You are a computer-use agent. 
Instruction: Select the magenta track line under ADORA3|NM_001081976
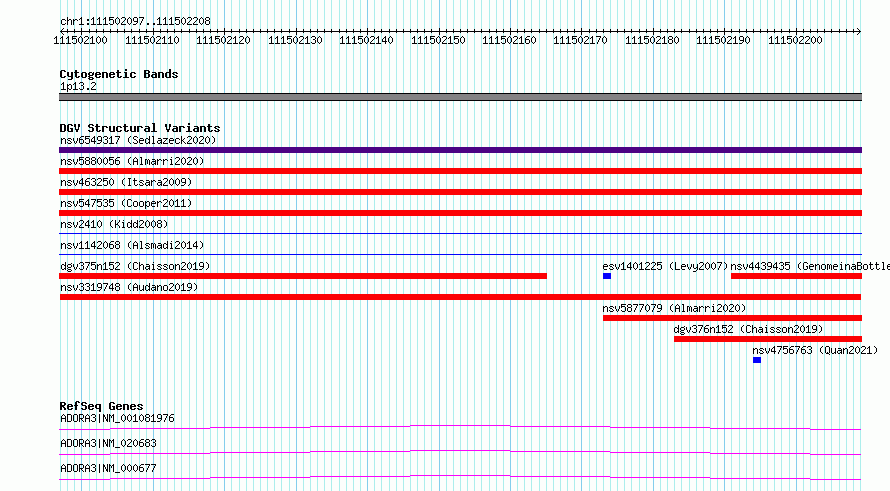(460, 427)
